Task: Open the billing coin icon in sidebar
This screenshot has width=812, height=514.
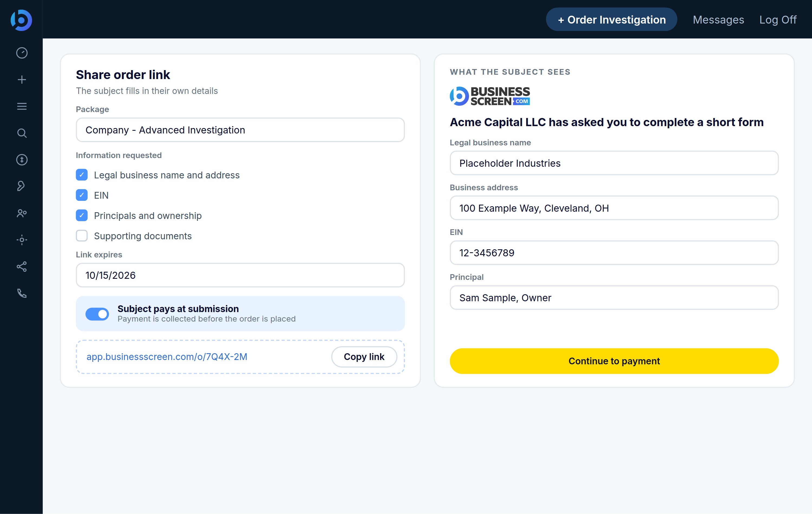Action: point(22,159)
